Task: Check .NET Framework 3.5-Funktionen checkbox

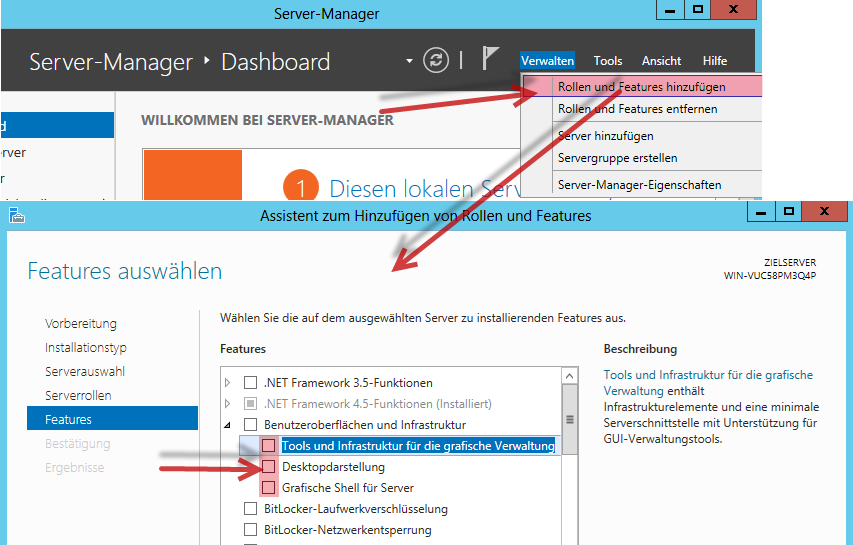Action: 250,382
